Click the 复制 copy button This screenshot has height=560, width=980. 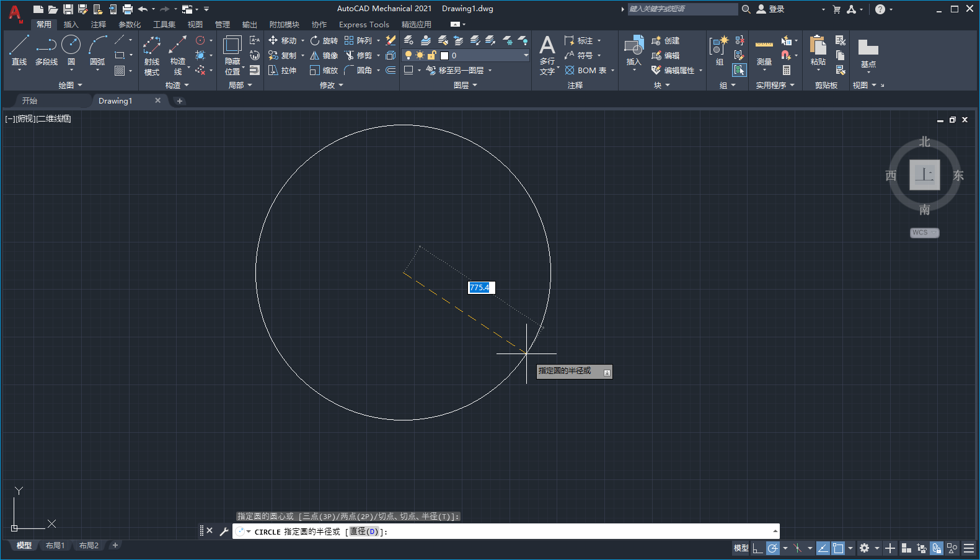[283, 55]
